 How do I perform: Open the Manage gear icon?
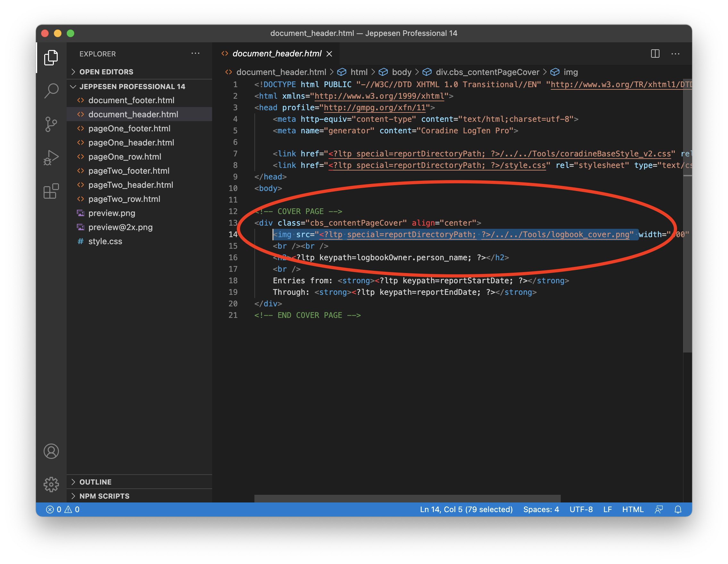(51, 484)
